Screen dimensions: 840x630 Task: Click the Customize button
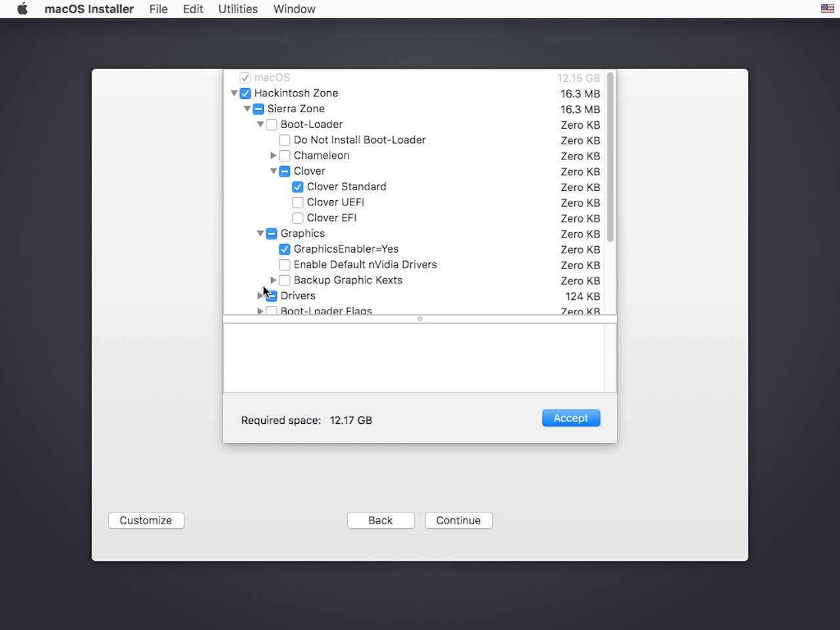(x=146, y=520)
